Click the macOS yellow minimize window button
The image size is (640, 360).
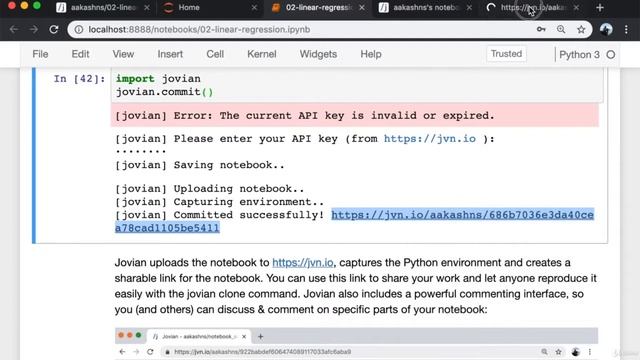24,6
